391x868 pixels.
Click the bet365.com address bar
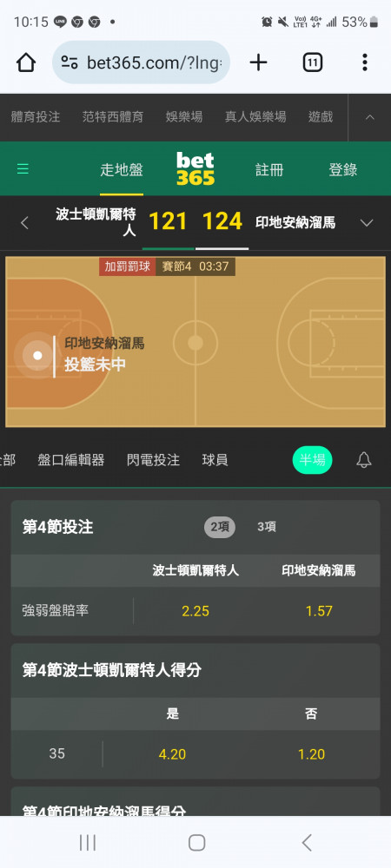[142, 62]
